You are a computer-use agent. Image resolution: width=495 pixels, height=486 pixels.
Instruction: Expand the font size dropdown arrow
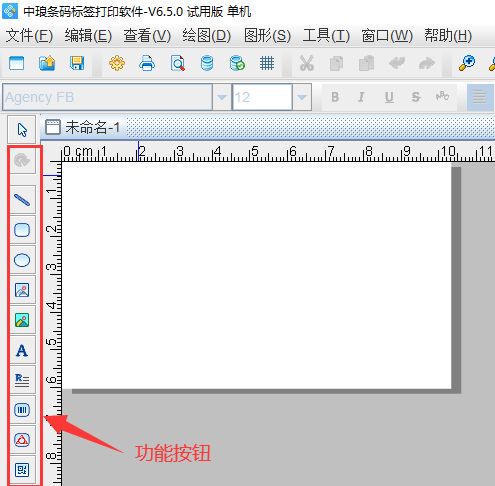302,97
